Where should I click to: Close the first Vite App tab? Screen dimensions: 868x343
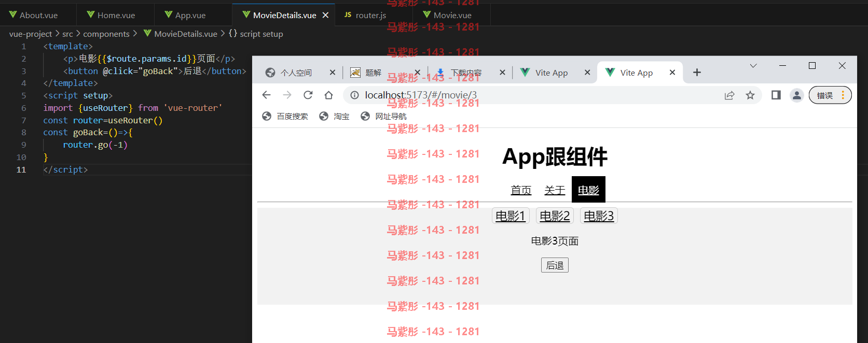pyautogui.click(x=587, y=73)
